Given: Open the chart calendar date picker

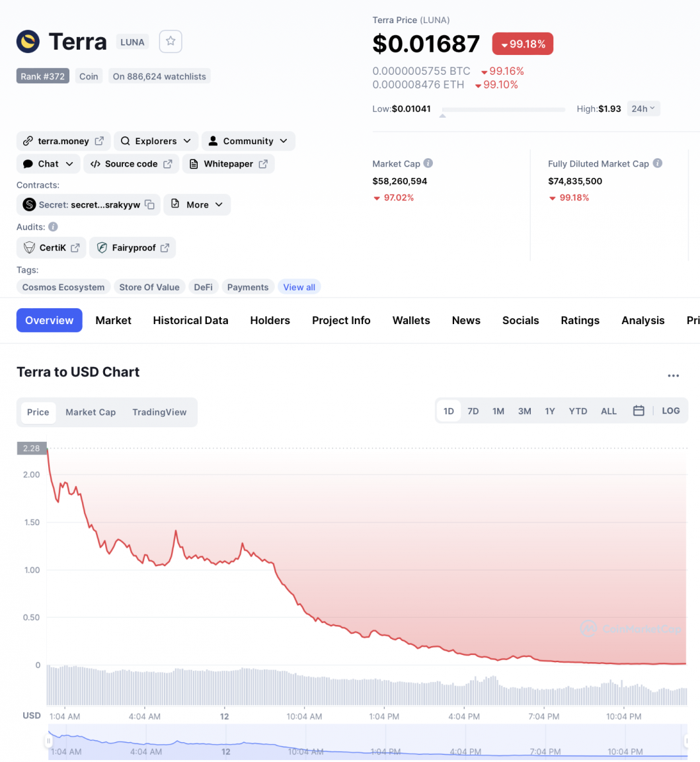Looking at the screenshot, I should point(639,411).
